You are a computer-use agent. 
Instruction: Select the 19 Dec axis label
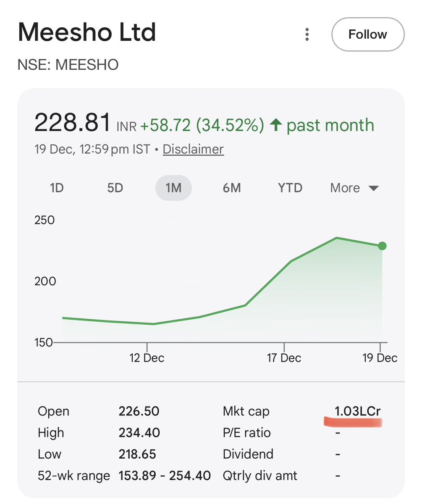pyautogui.click(x=380, y=358)
